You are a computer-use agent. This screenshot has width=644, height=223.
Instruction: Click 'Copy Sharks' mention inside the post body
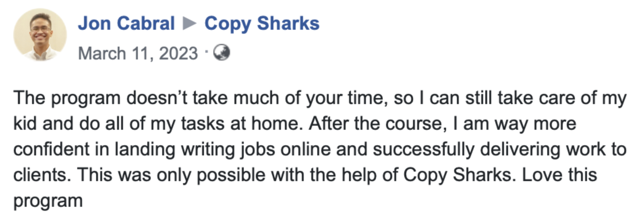460,175
